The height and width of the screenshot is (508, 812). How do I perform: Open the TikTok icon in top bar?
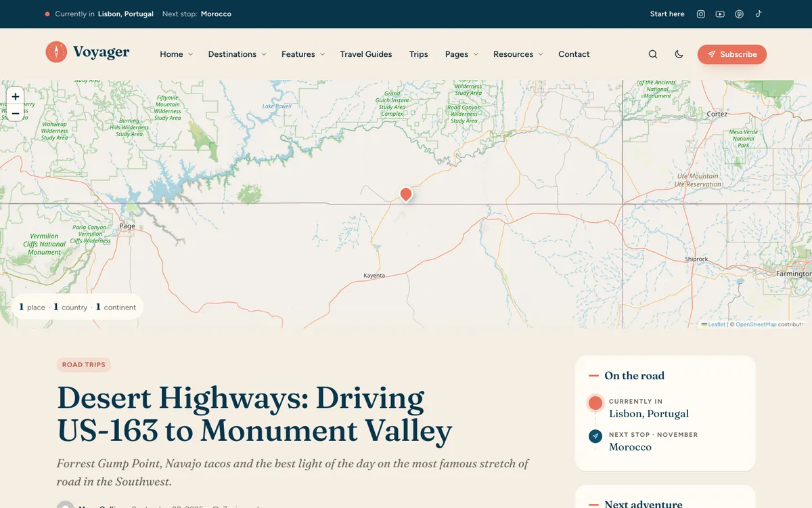759,14
